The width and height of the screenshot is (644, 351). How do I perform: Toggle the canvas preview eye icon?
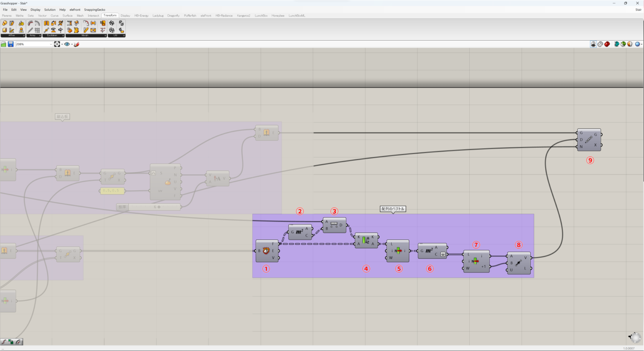coord(67,44)
